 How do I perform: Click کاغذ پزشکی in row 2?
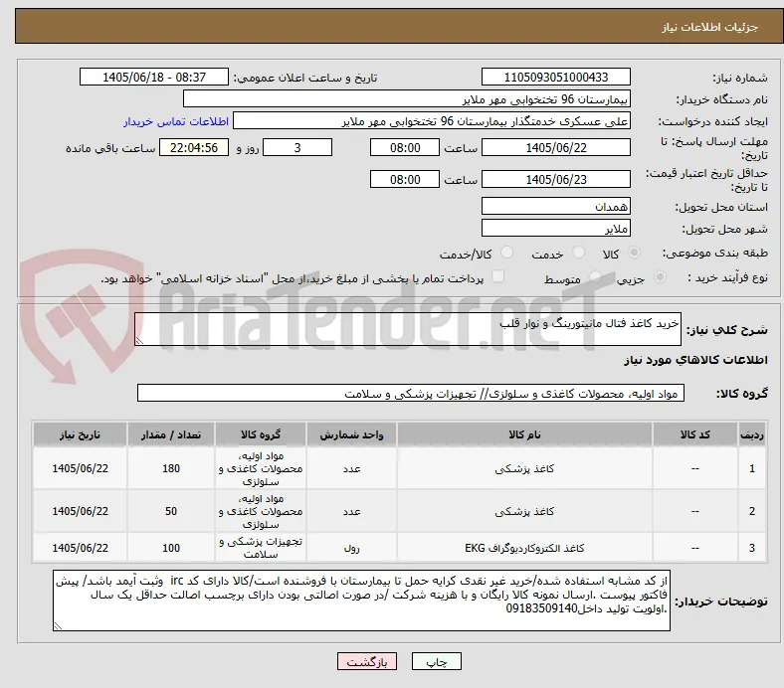click(x=524, y=511)
